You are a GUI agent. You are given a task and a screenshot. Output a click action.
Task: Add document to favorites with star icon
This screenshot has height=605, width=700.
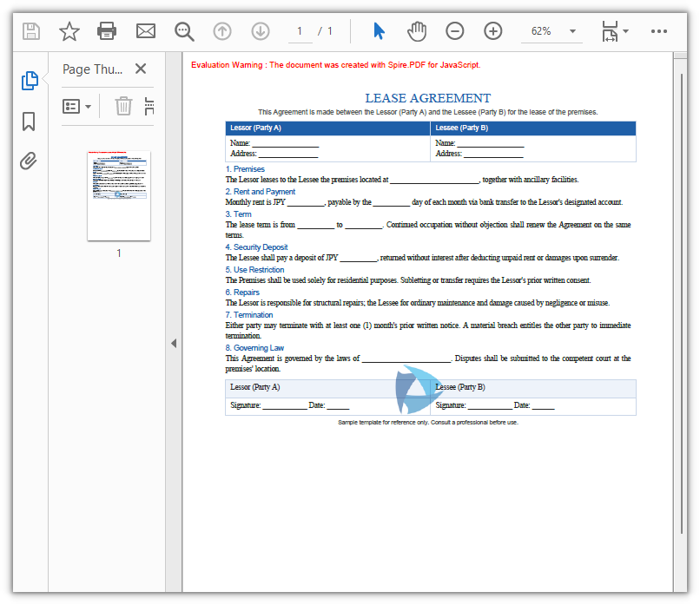click(69, 31)
